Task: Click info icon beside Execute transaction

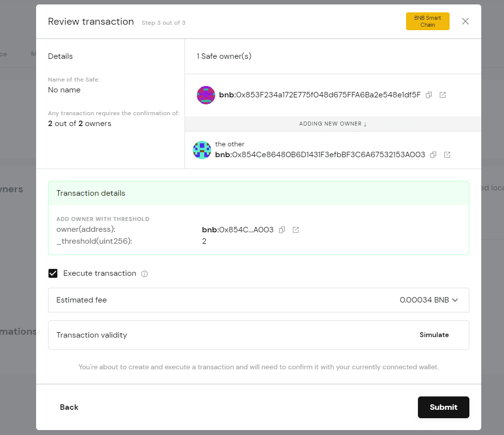Action: pyautogui.click(x=144, y=274)
